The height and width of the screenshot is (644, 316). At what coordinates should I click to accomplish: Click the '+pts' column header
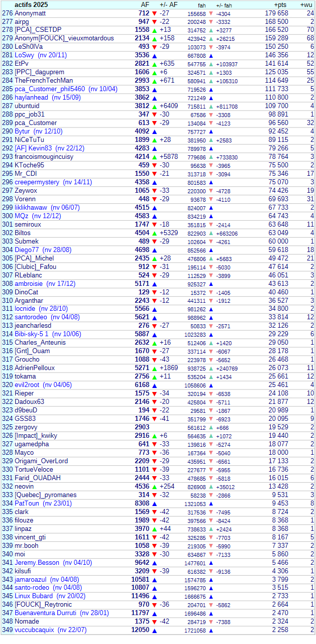[280, 4]
